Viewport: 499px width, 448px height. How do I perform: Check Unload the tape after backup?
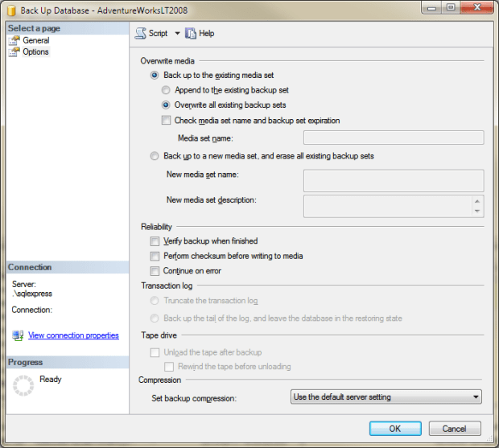coord(155,352)
